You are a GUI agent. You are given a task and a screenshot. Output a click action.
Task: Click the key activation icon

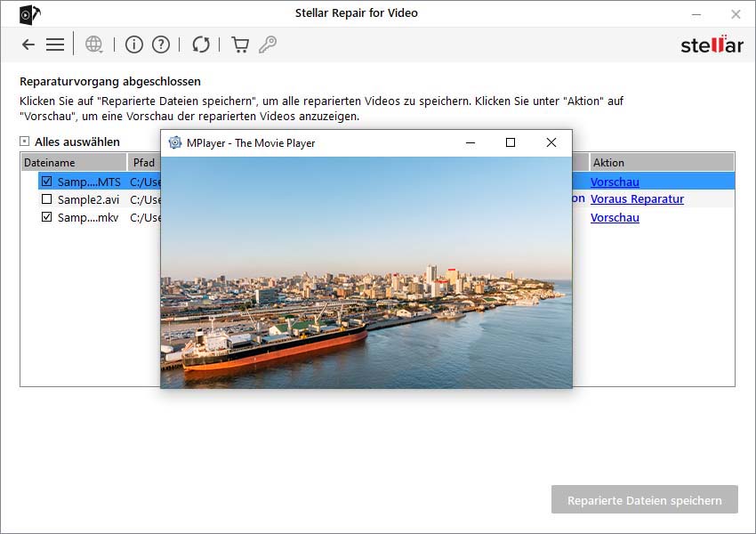(x=267, y=44)
